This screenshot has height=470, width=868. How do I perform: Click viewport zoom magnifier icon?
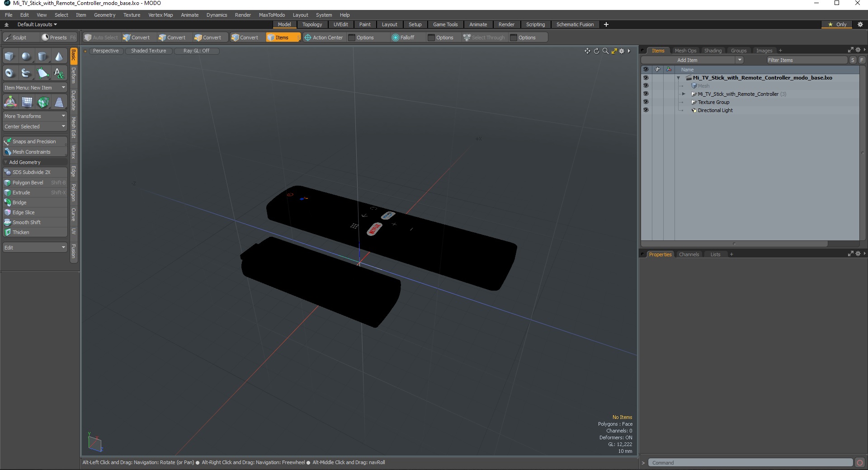click(605, 51)
